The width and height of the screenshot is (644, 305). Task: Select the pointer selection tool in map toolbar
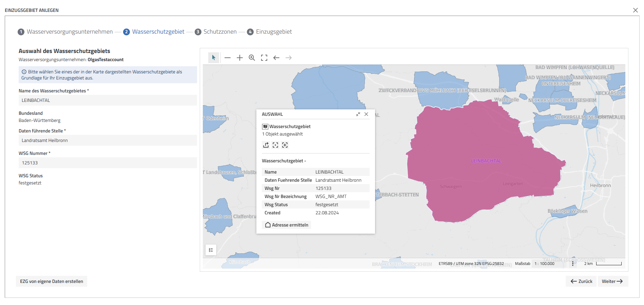coord(214,58)
